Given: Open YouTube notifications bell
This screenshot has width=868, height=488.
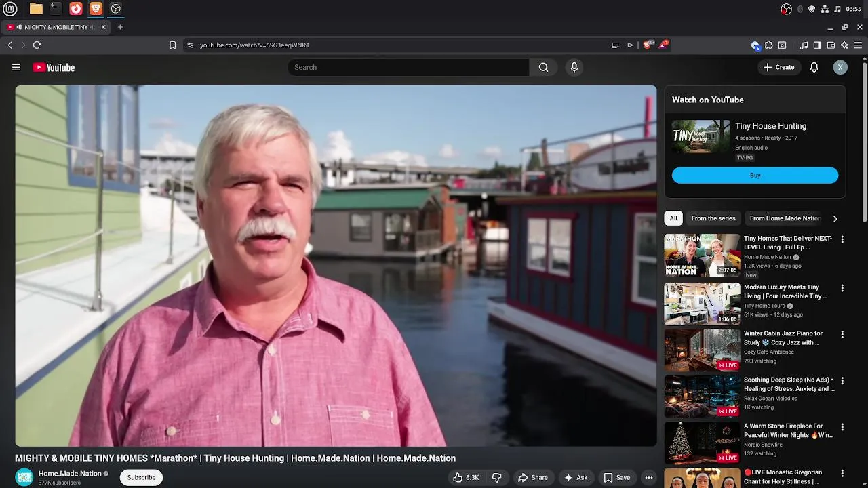Looking at the screenshot, I should (814, 67).
